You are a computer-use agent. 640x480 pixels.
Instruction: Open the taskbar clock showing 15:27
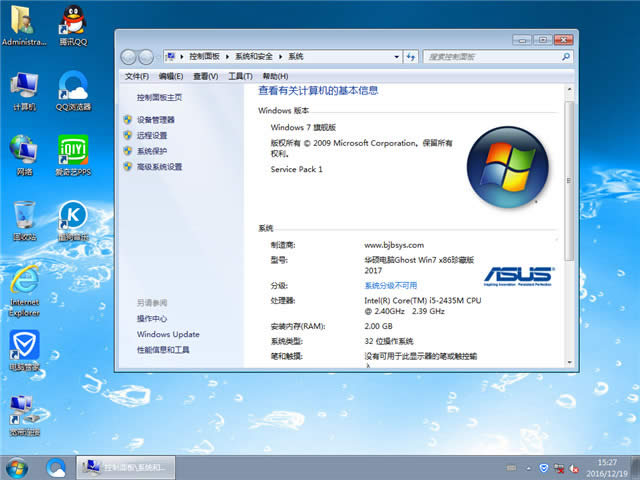(607, 468)
